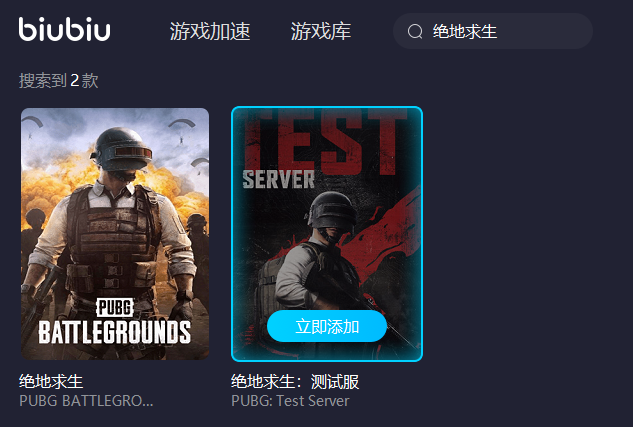This screenshot has width=633, height=427.
Task: Click the soldier's helmet on Battlegrounds cover
Action: point(122,149)
